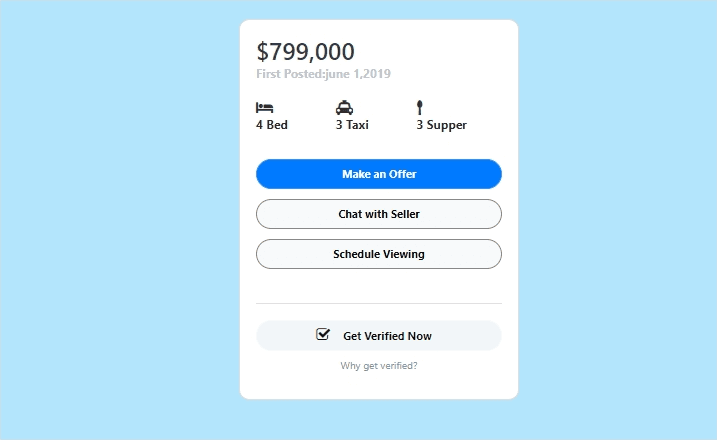This screenshot has height=440, width=717.
Task: Click the '3 Taxi' label
Action: click(x=352, y=125)
